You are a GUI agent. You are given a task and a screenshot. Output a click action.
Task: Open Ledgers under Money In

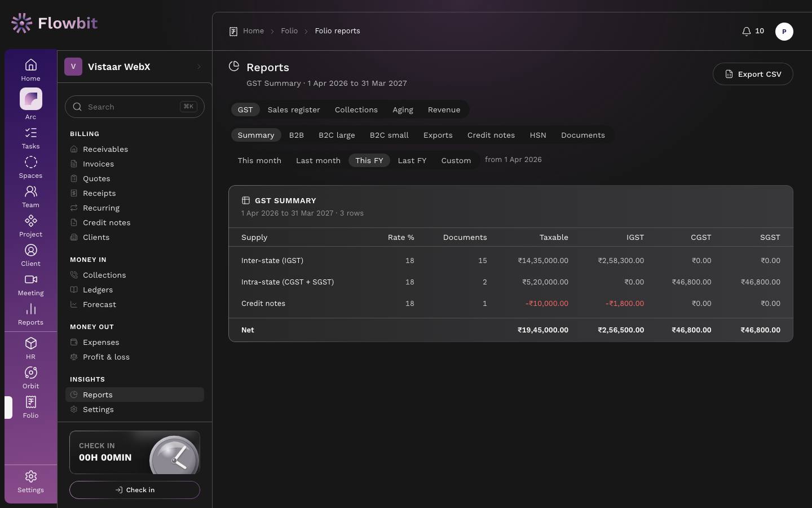135,290
